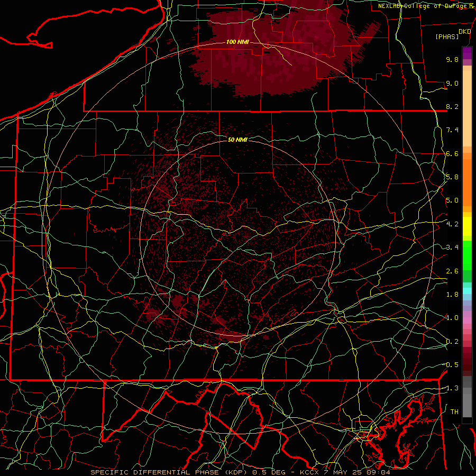This screenshot has height=476, width=476.
Task: Select the 5.8 value on the scale
Action: 452,177
